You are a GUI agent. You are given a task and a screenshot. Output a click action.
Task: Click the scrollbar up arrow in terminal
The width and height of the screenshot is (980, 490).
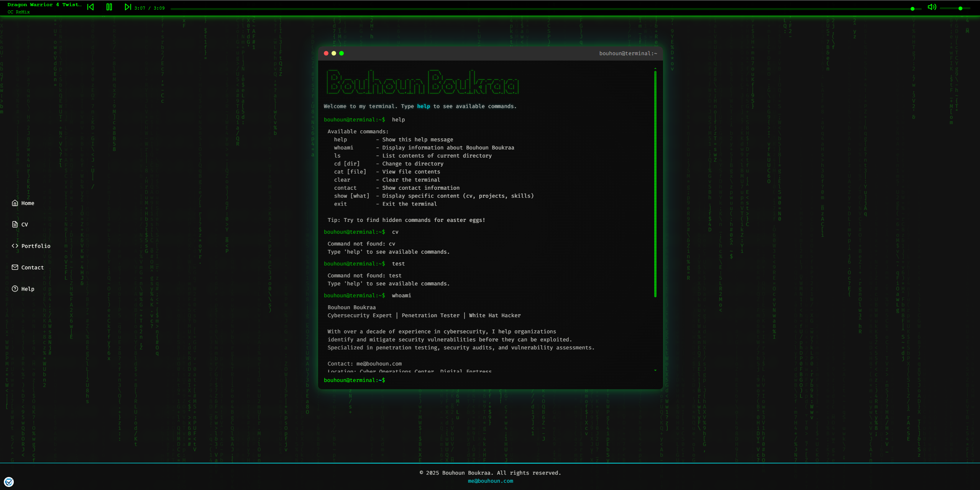pyautogui.click(x=655, y=69)
